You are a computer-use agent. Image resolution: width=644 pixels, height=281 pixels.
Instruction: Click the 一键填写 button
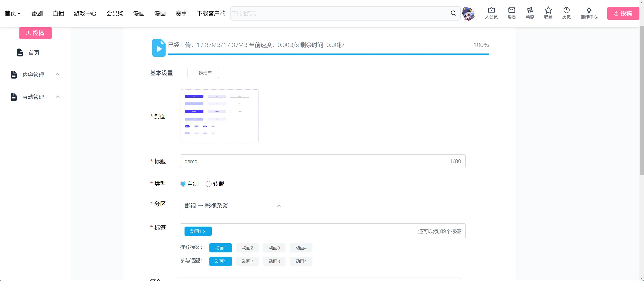click(x=203, y=73)
